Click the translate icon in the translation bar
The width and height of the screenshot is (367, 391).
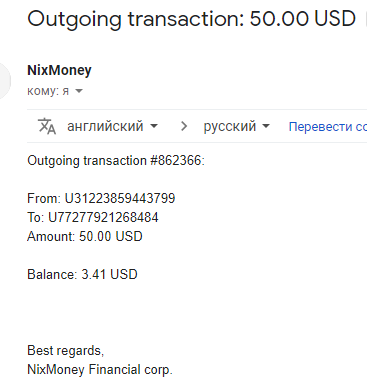(x=47, y=126)
